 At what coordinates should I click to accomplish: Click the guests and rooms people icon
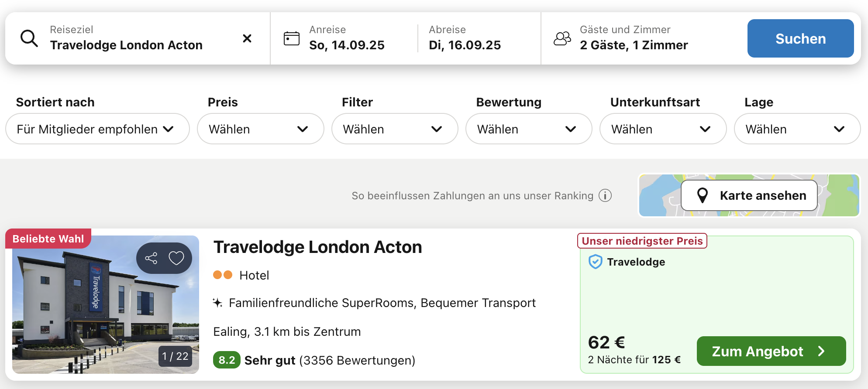coord(562,38)
